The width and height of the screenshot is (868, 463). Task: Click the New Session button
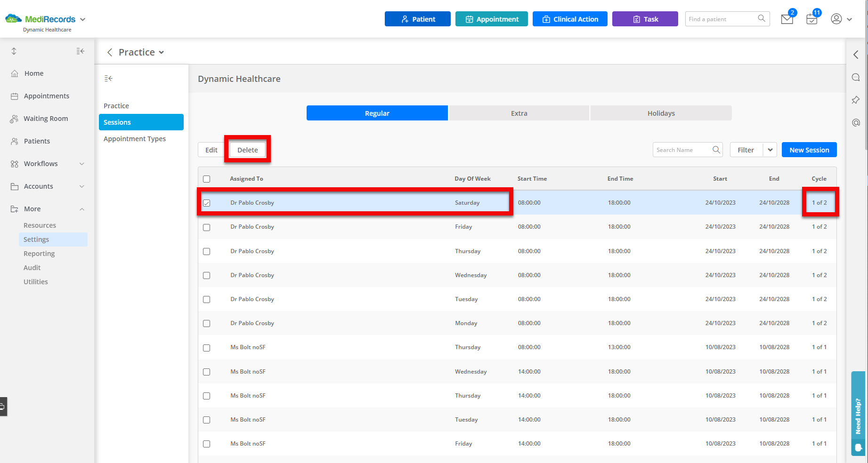tap(809, 150)
